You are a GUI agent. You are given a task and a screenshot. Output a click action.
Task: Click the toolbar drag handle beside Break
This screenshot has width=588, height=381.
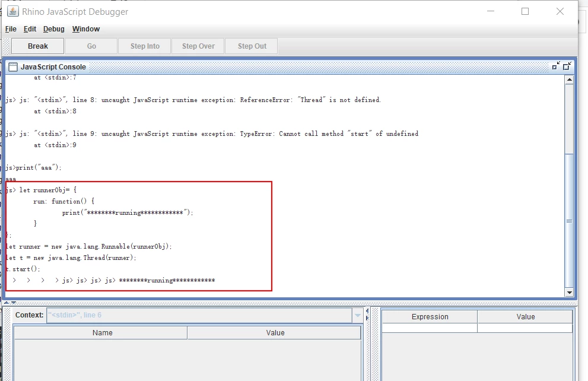[7, 46]
